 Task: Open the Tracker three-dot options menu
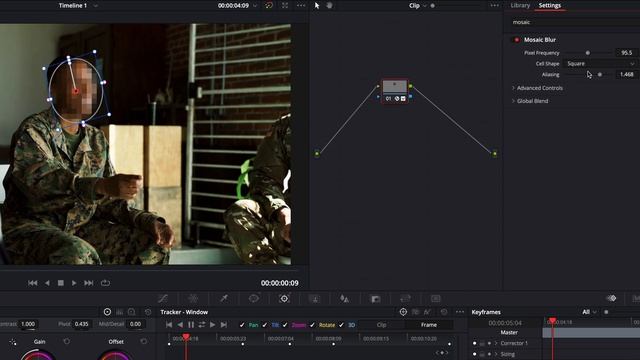click(460, 312)
